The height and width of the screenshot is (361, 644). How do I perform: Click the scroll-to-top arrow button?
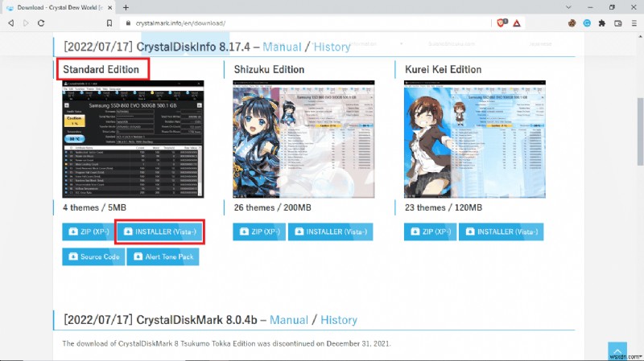pyautogui.click(x=617, y=351)
